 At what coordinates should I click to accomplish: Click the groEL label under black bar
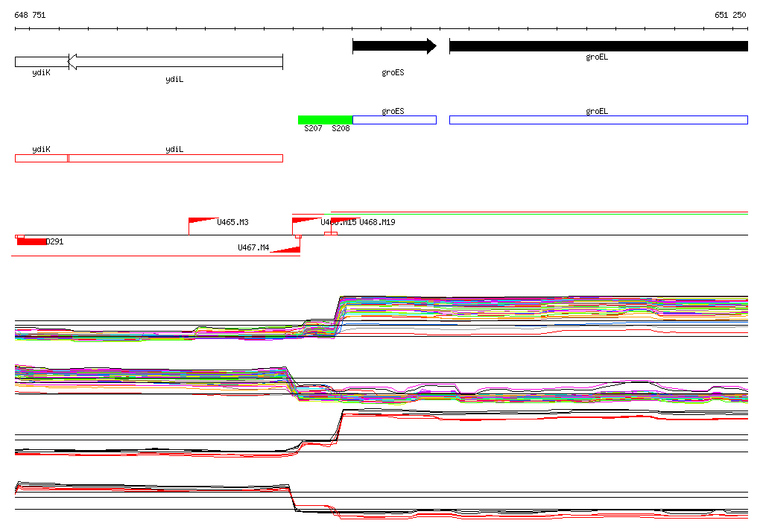[x=597, y=57]
